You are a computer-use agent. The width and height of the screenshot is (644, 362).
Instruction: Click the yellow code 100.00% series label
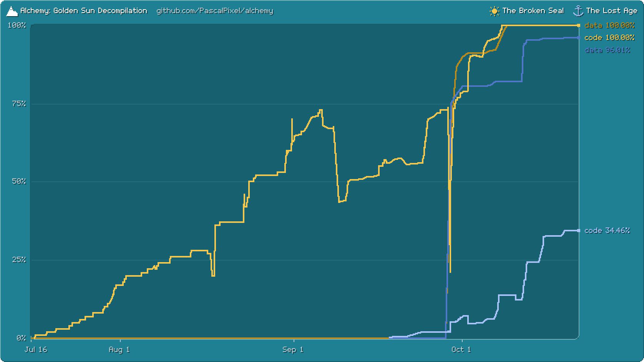coord(609,38)
